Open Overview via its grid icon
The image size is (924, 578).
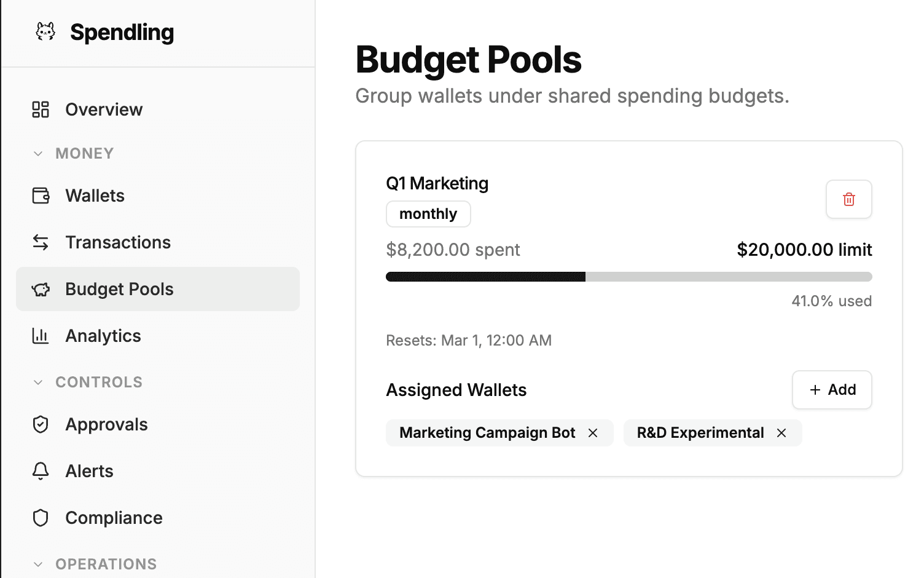(41, 109)
